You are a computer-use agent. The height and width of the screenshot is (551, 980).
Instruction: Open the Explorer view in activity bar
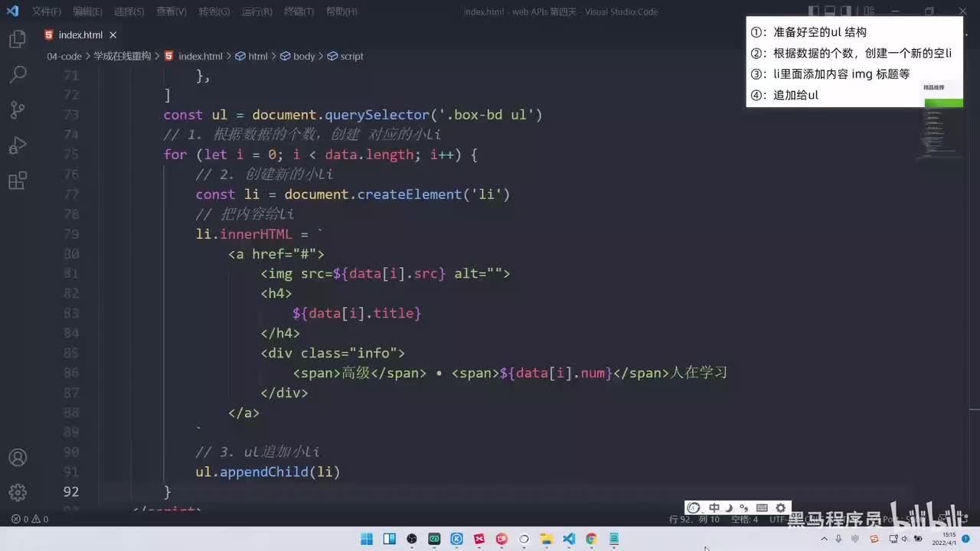point(17,39)
